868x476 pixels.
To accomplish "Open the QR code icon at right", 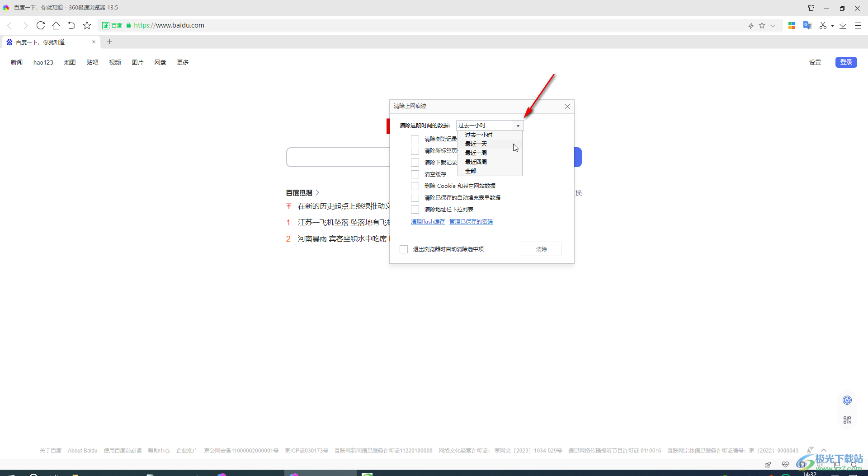I will tap(847, 420).
